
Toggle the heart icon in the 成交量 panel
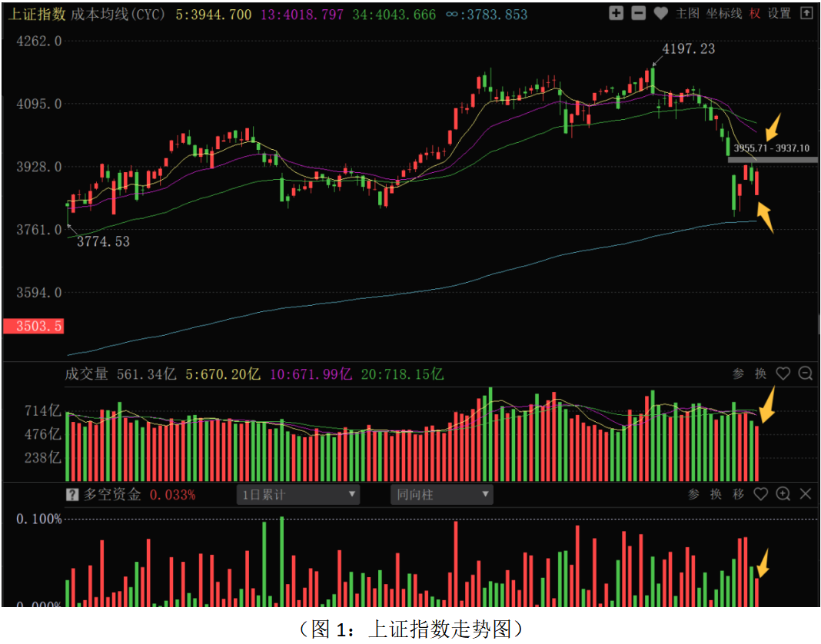click(783, 373)
